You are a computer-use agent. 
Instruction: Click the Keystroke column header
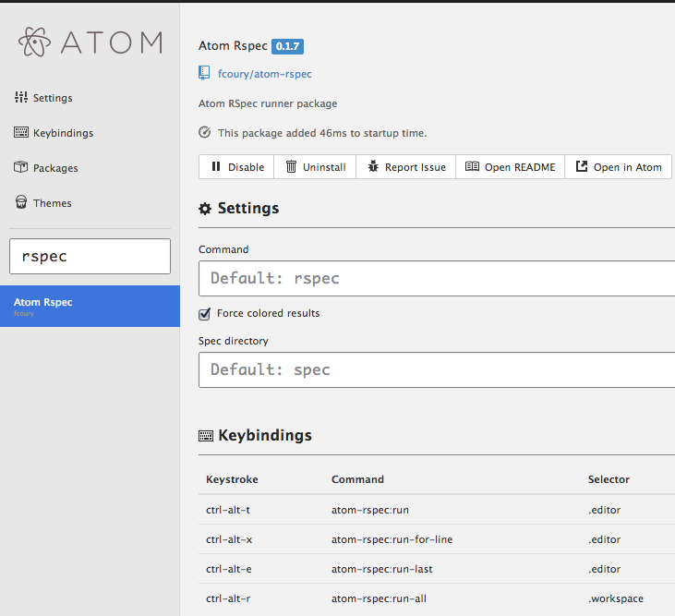click(x=232, y=479)
